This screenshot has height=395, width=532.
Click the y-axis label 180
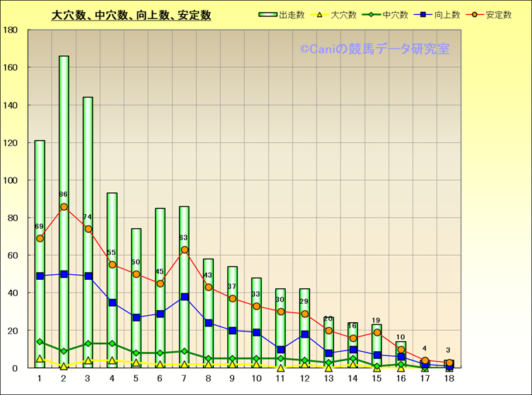coord(11,30)
